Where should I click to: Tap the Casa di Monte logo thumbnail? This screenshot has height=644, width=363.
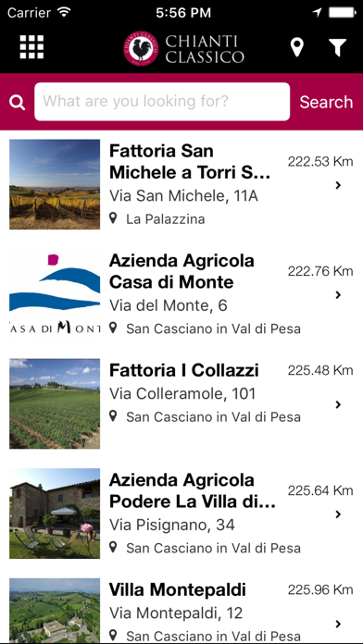(x=55, y=293)
